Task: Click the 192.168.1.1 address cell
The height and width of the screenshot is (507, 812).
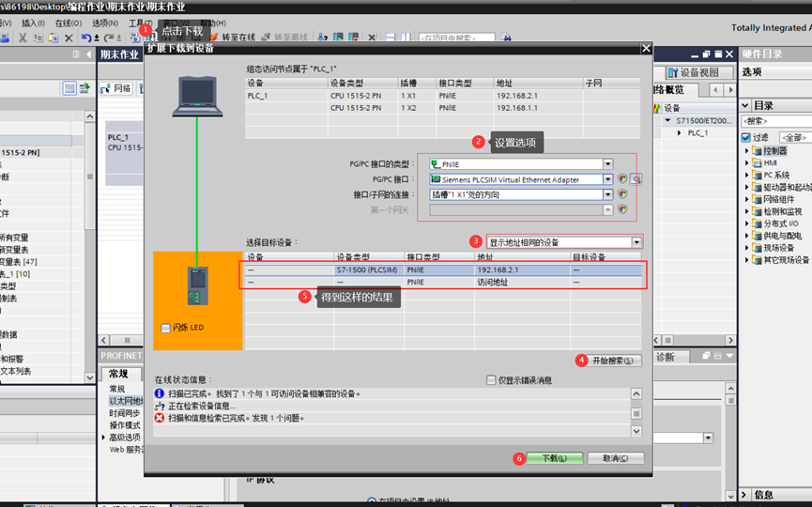Action: coord(539,108)
